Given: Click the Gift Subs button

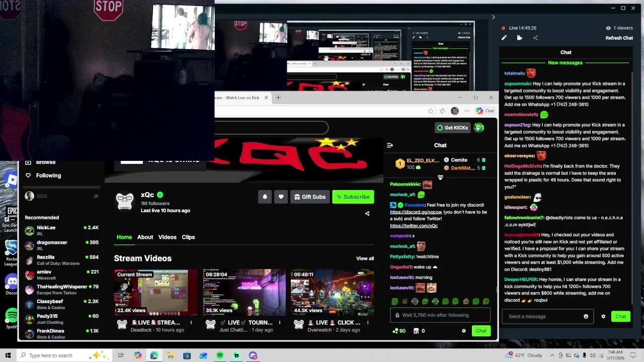Looking at the screenshot, I should 310,197.
